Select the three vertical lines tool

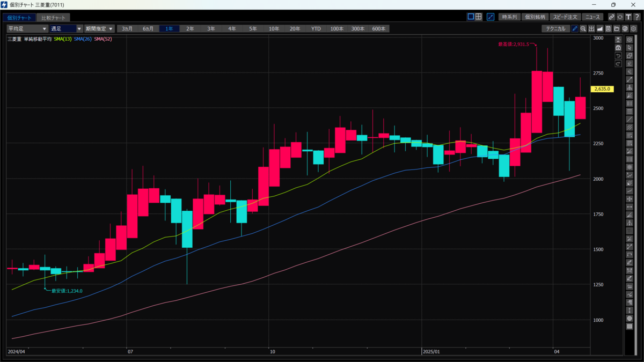click(x=630, y=104)
